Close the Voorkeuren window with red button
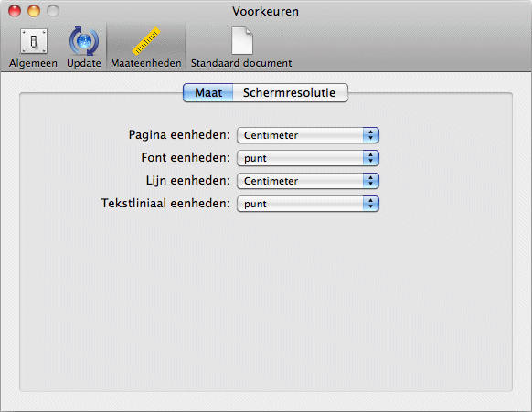The width and height of the screenshot is (532, 412). (x=15, y=11)
